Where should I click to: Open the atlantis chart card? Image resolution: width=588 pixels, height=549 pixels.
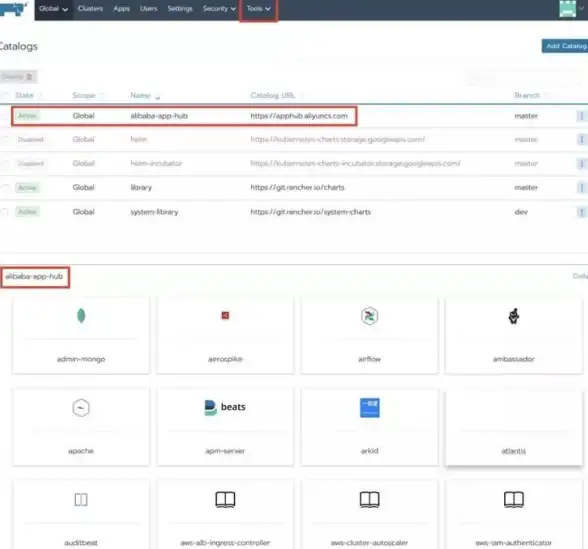tap(513, 428)
